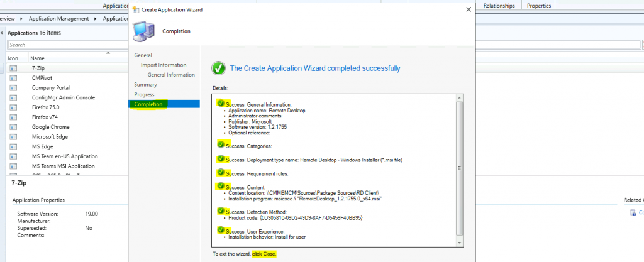This screenshot has width=644, height=262.
Task: Click the Software Version 19.00 value
Action: pos(92,214)
